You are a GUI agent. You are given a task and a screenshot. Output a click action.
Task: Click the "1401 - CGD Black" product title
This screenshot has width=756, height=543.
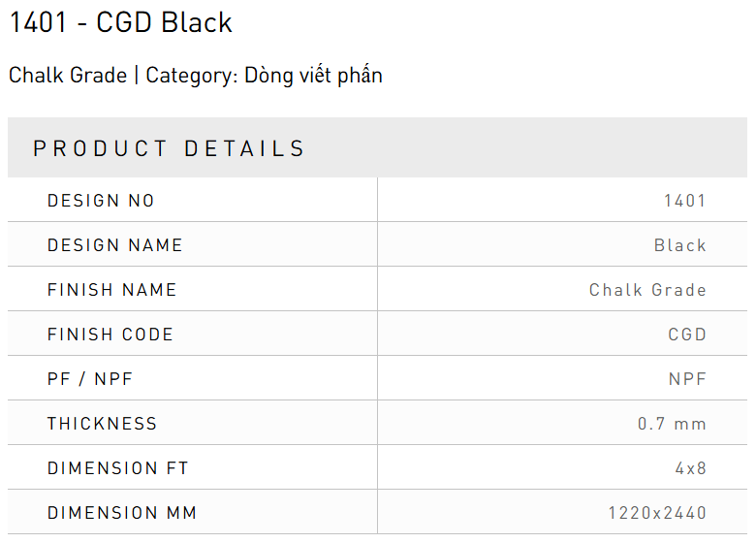(121, 22)
